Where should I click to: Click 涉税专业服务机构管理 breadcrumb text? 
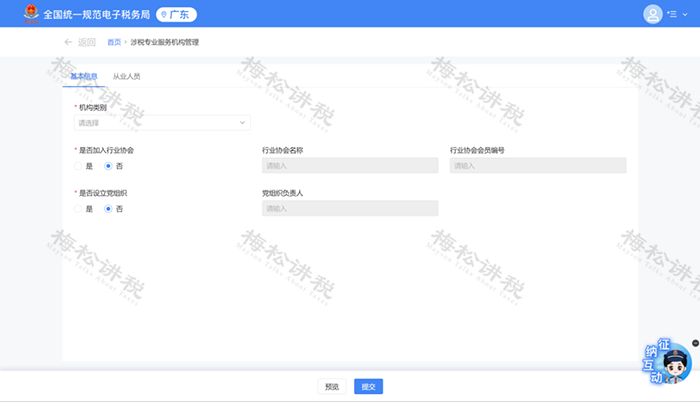click(164, 42)
